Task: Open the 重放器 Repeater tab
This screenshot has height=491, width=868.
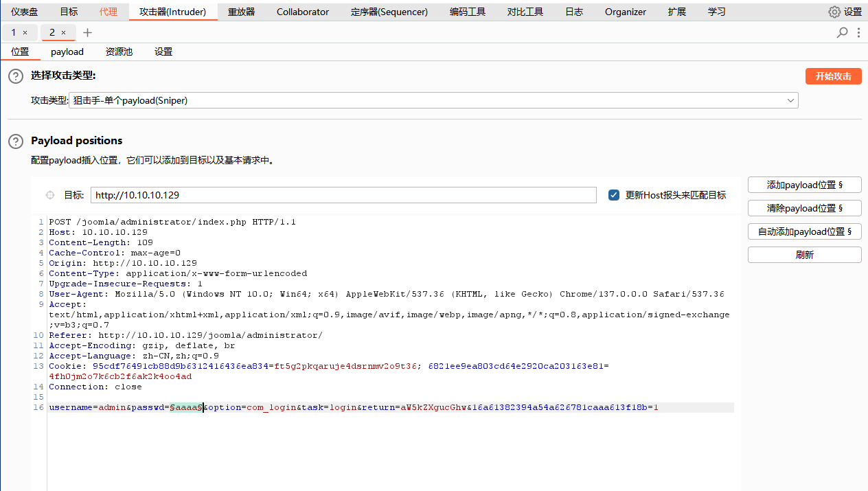Action: 241,12
